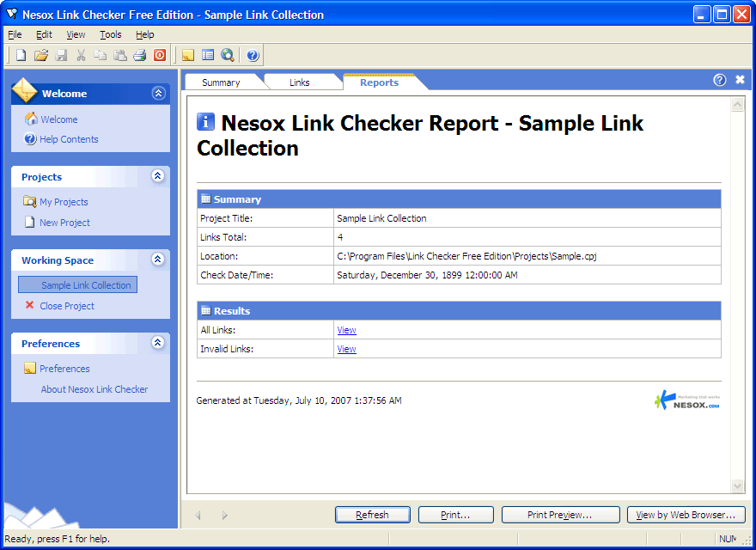
Task: Click the report scrollbar down arrow
Action: pyautogui.click(x=737, y=486)
